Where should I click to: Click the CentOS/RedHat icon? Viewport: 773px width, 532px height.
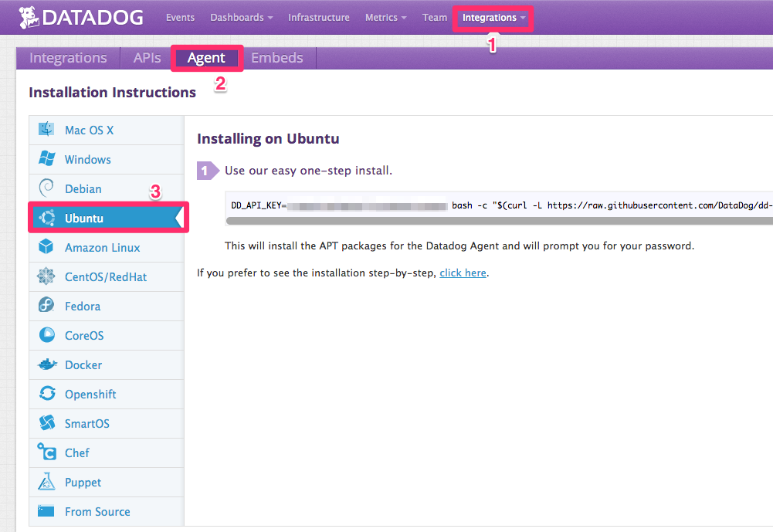coord(46,276)
